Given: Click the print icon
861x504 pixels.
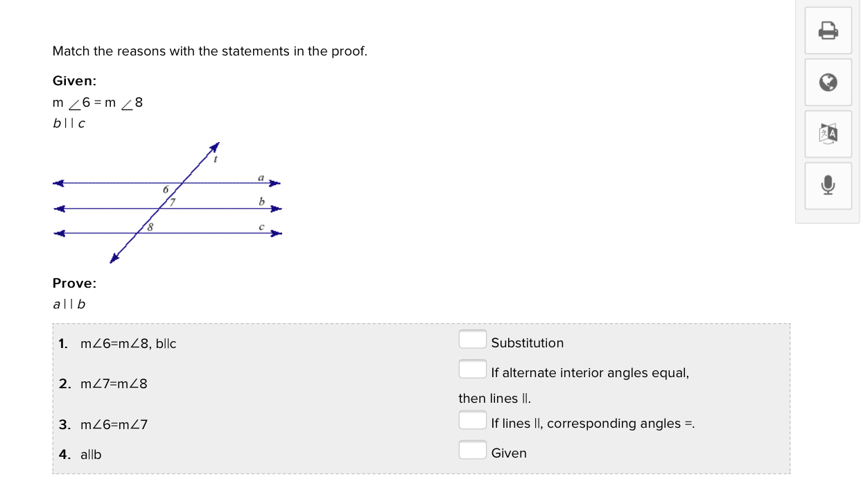Looking at the screenshot, I should tap(828, 31).
